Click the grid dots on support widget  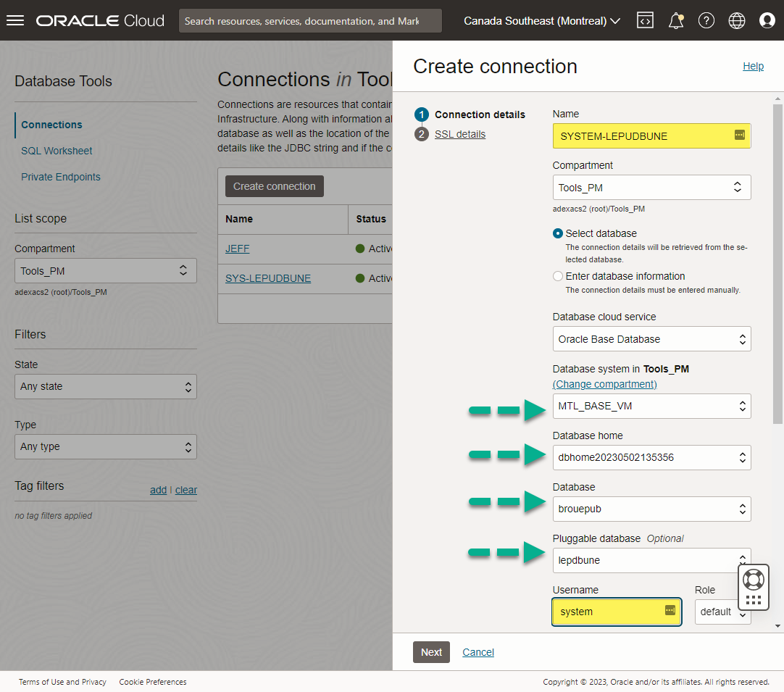click(754, 600)
